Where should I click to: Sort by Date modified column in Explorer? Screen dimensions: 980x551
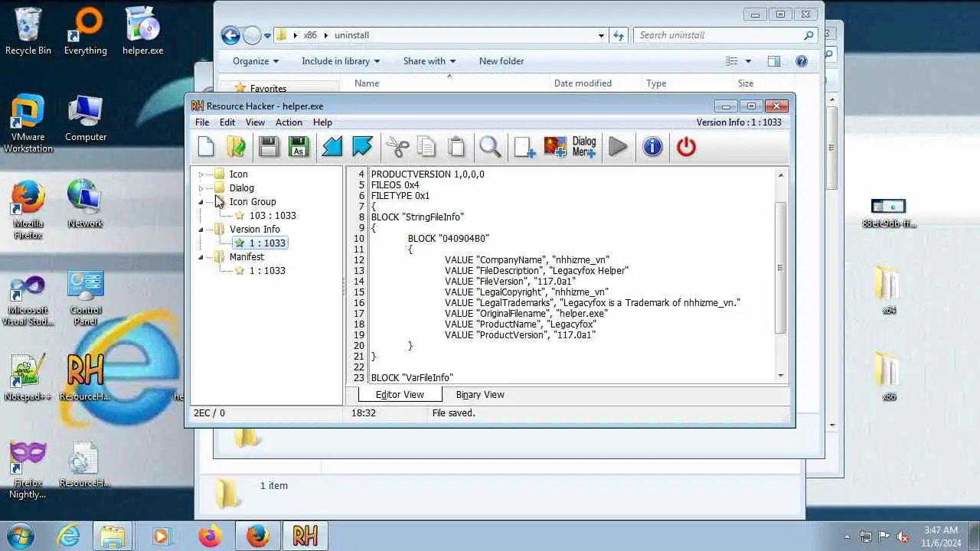click(583, 83)
